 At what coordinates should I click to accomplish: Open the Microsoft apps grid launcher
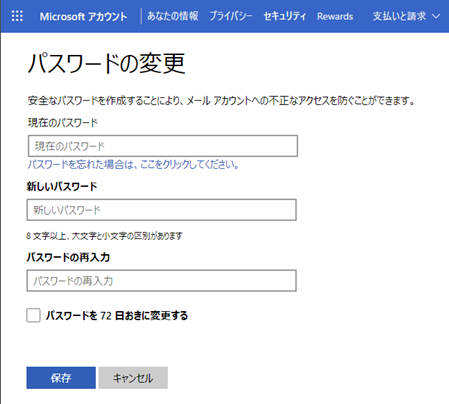[17, 16]
